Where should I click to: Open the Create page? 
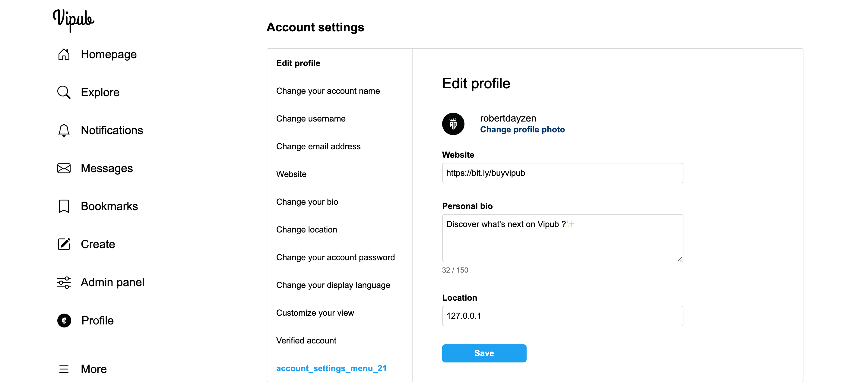98,244
